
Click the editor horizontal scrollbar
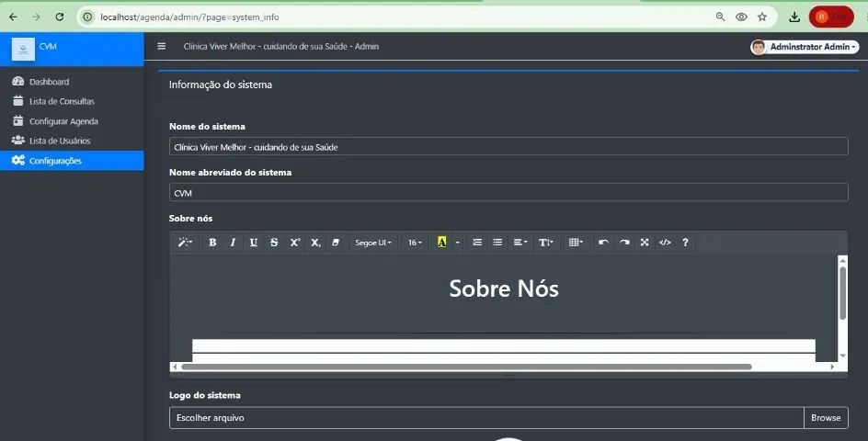click(x=466, y=367)
